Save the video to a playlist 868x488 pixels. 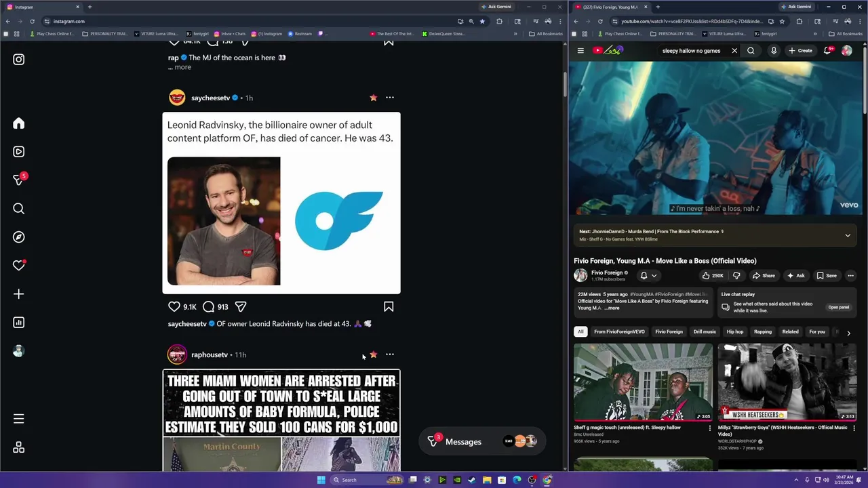(827, 276)
